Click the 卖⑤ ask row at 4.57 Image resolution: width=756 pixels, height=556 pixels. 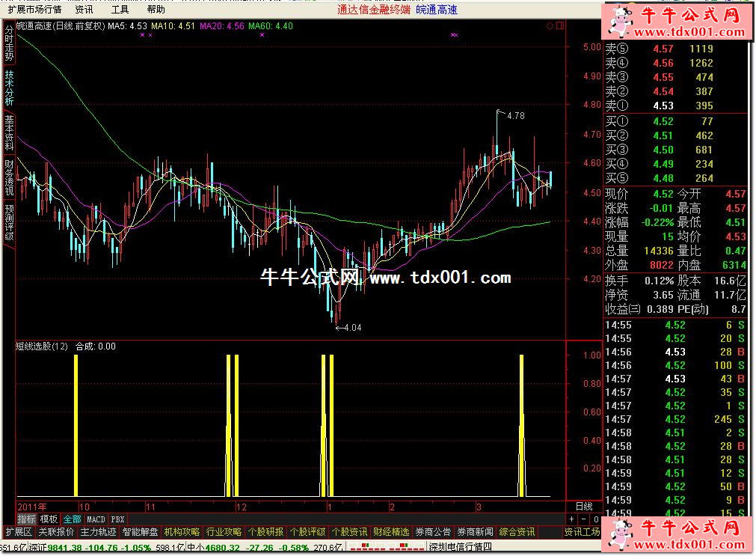pos(676,49)
